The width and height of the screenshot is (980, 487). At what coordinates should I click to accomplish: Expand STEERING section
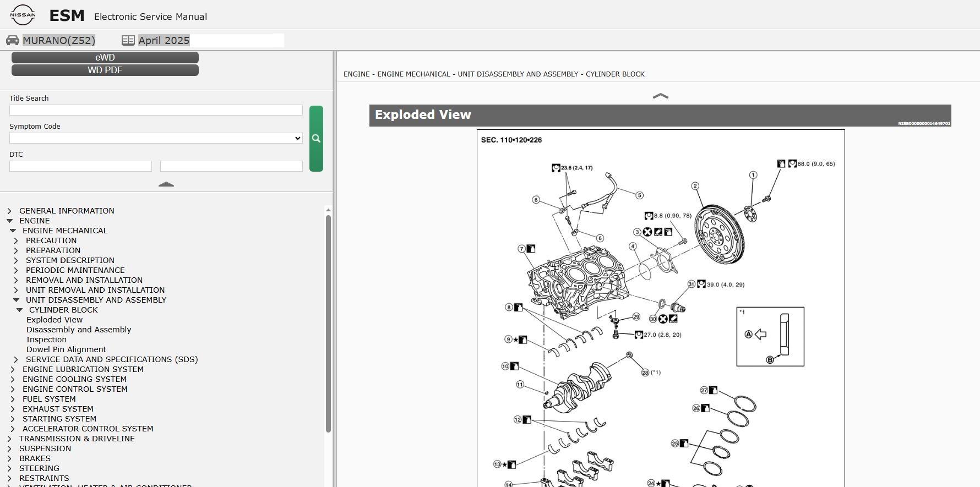point(9,468)
